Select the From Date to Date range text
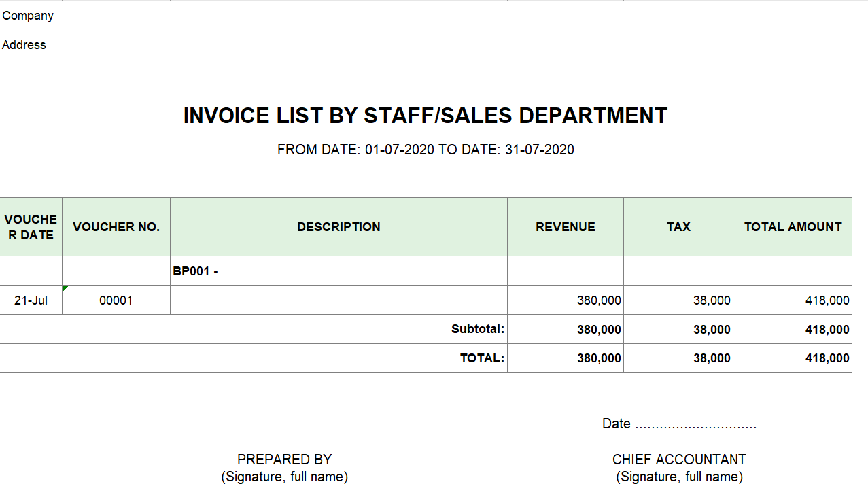This screenshot has width=868, height=501. [426, 150]
